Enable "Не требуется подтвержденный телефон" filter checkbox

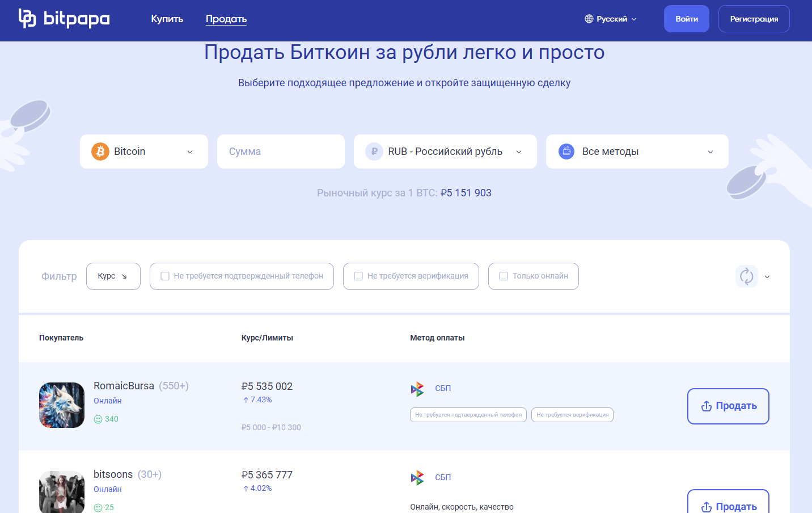point(165,276)
